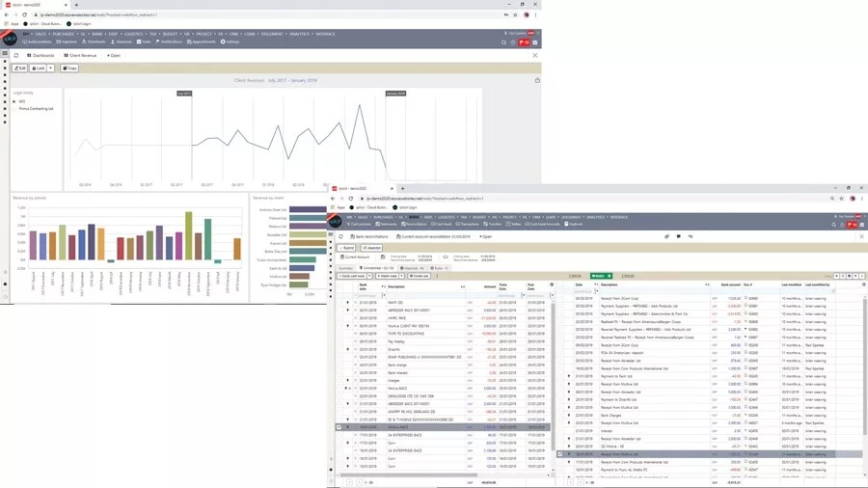Click address bar in reconciliation browser window
The height and width of the screenshot is (488, 868).
592,198
